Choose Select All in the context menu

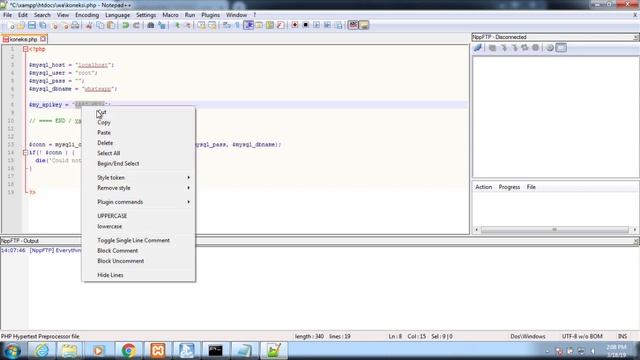point(138,153)
